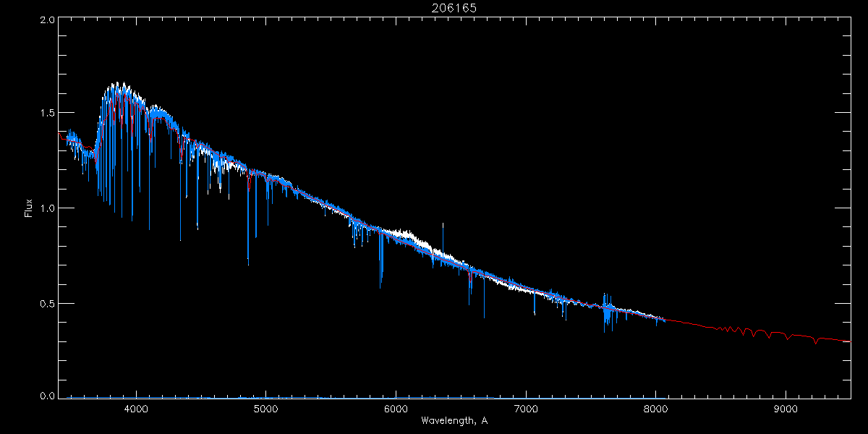Click the 1.0 flux tick label
The width and height of the screenshot is (868, 434).
47,208
